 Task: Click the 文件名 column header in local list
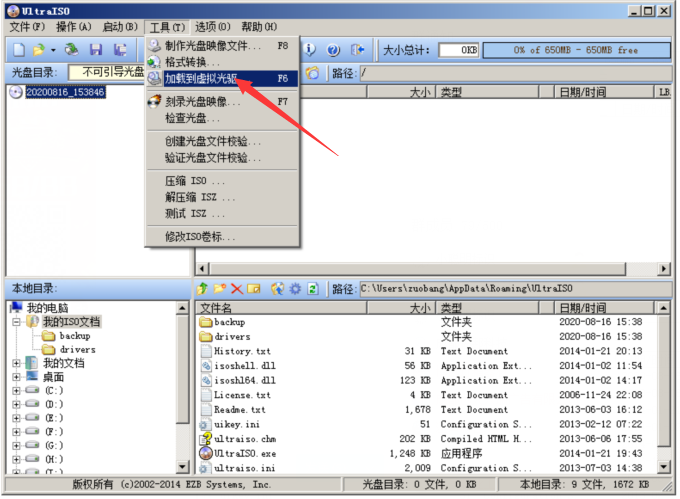point(281,308)
